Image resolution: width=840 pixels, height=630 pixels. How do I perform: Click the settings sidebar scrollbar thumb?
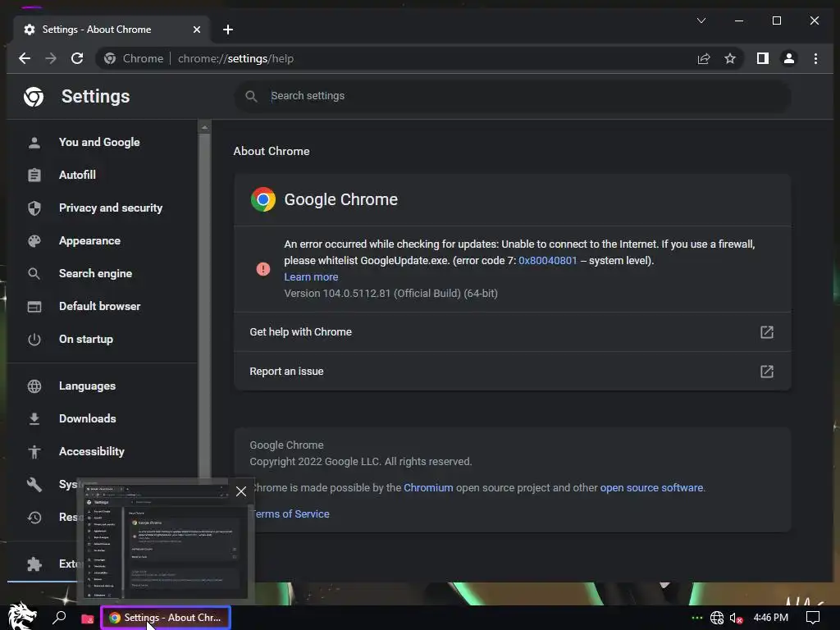(x=204, y=305)
